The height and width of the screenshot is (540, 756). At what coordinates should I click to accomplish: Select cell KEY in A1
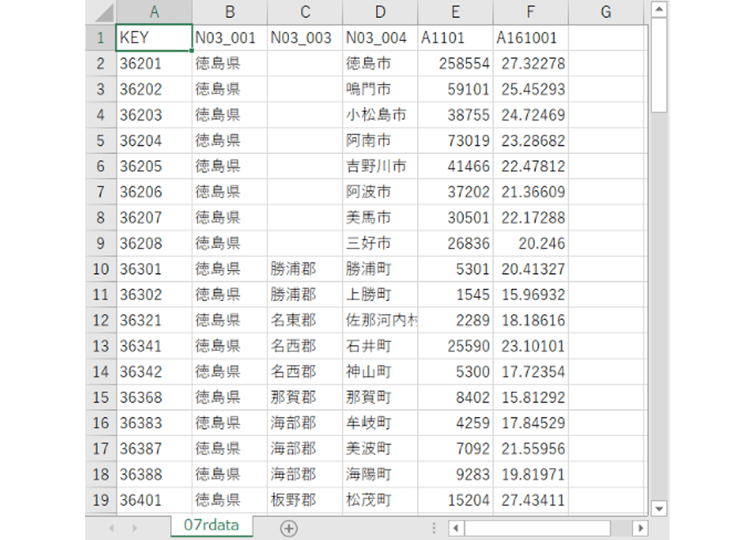(x=154, y=38)
